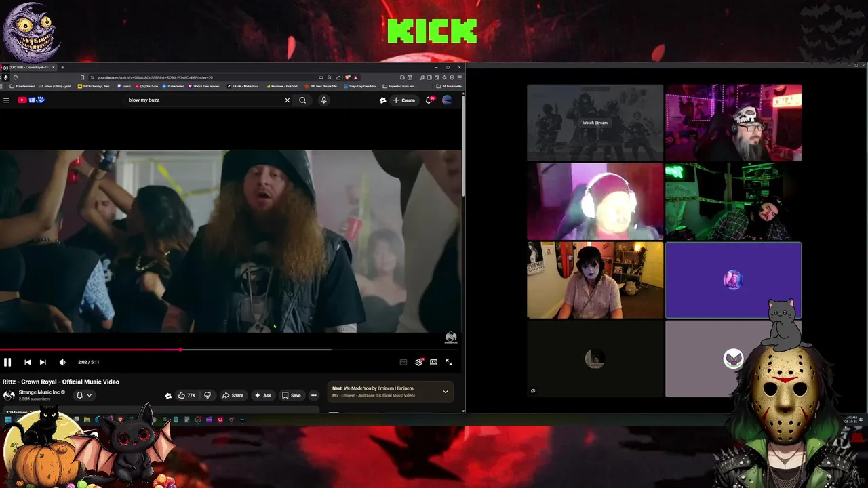The image size is (868, 488).
Task: Click into the YouTube search field
Action: pos(203,100)
